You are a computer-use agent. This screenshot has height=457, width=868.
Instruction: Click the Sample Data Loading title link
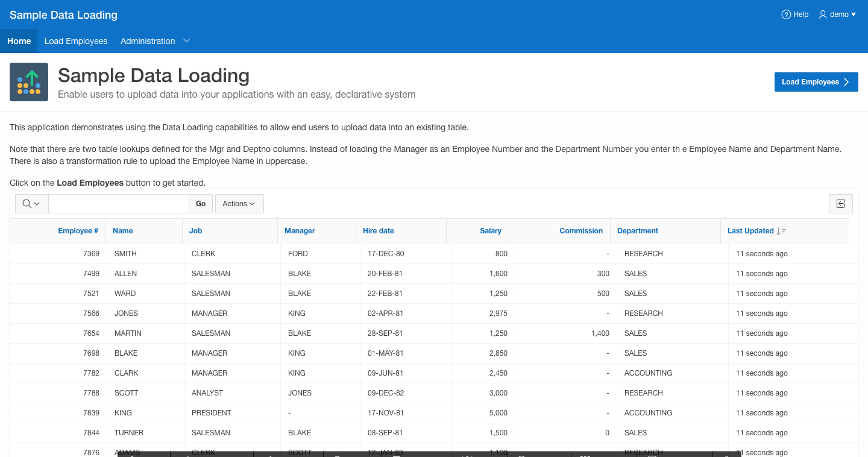pyautogui.click(x=63, y=15)
